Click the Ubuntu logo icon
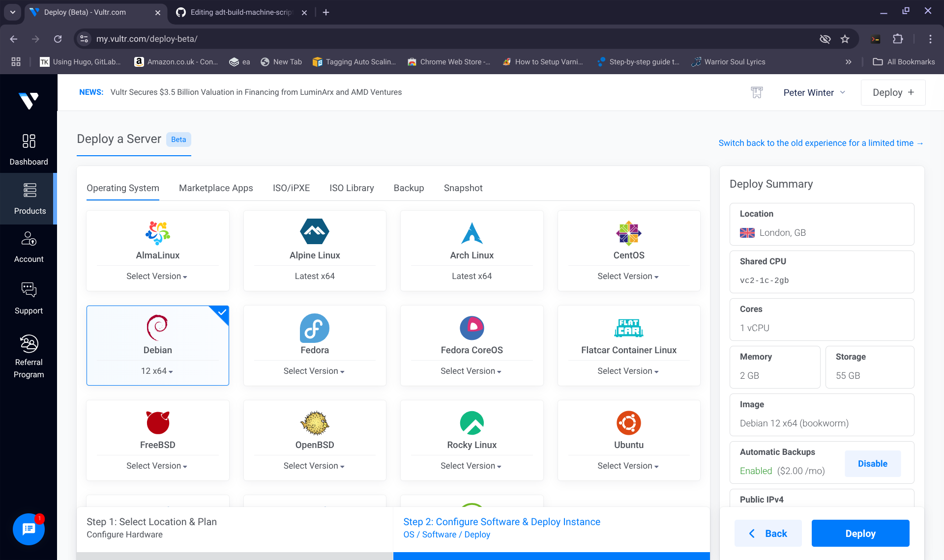This screenshot has width=944, height=560. [x=628, y=423]
